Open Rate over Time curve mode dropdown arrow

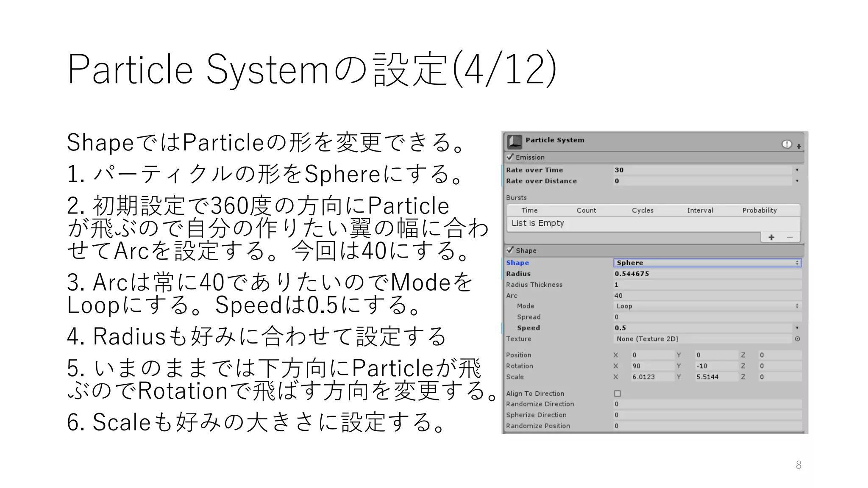(x=797, y=170)
